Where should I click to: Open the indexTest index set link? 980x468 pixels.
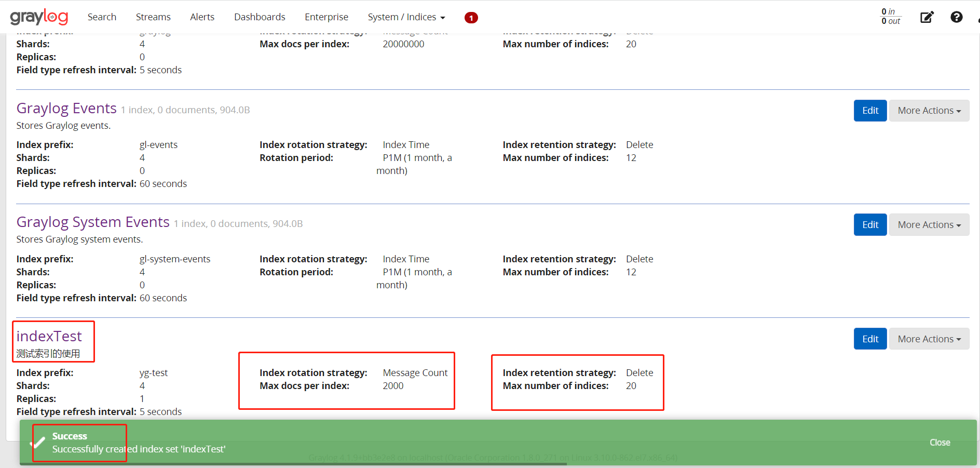(49, 336)
